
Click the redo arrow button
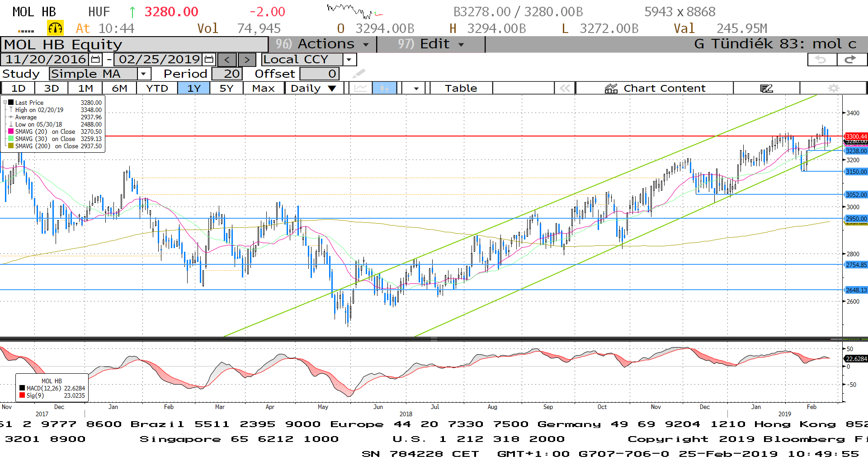click(851, 60)
